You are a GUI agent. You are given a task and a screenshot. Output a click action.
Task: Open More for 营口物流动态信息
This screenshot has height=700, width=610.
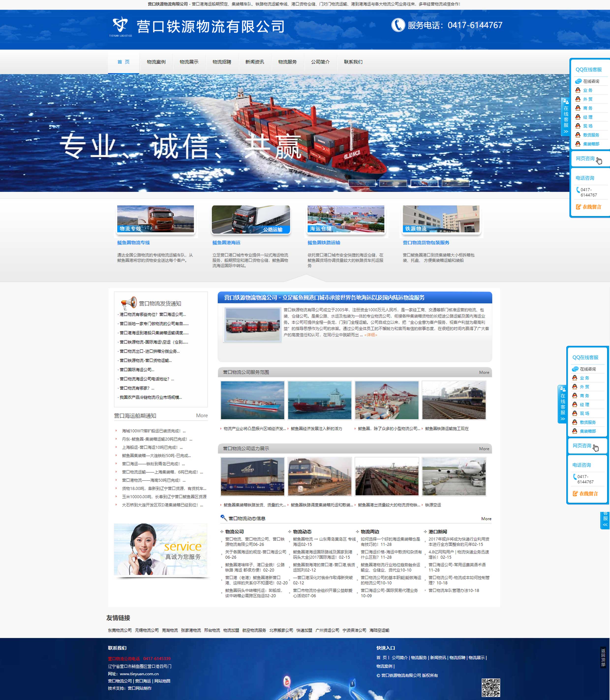point(486,519)
